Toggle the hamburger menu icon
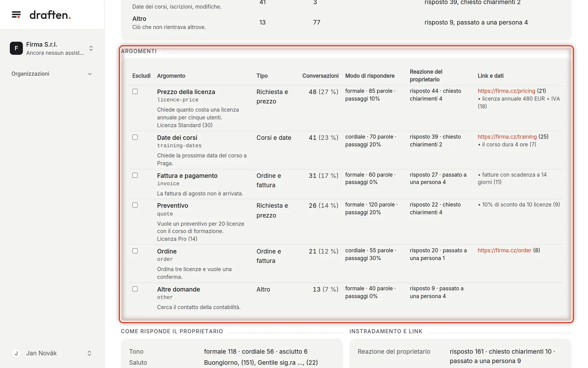 [x=16, y=15]
